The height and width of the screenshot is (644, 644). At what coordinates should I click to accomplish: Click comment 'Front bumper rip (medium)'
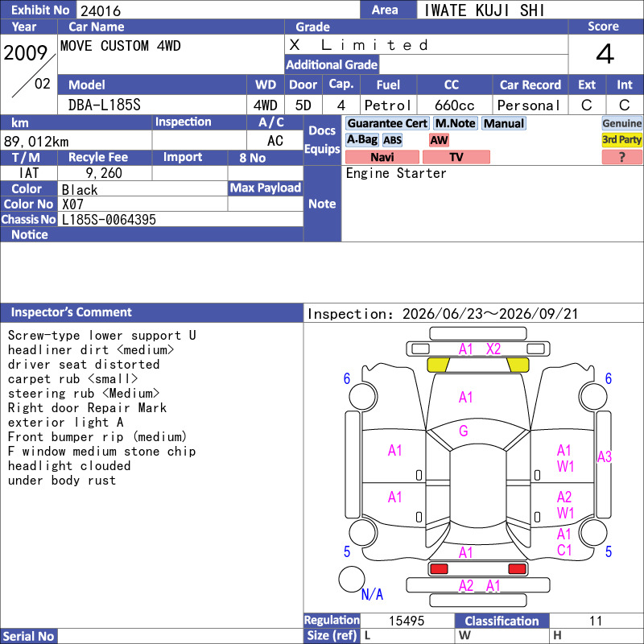[97, 436]
